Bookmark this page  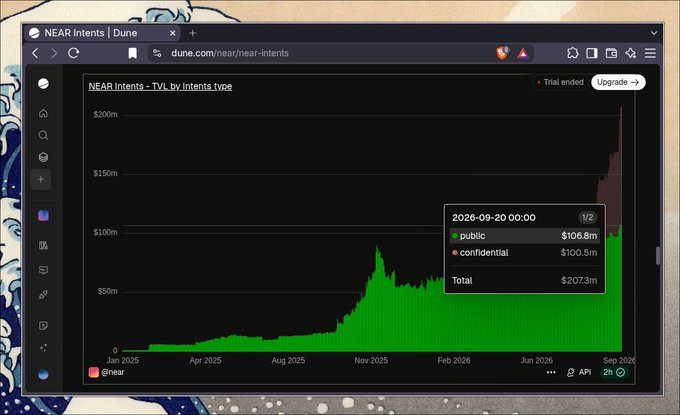[133, 53]
